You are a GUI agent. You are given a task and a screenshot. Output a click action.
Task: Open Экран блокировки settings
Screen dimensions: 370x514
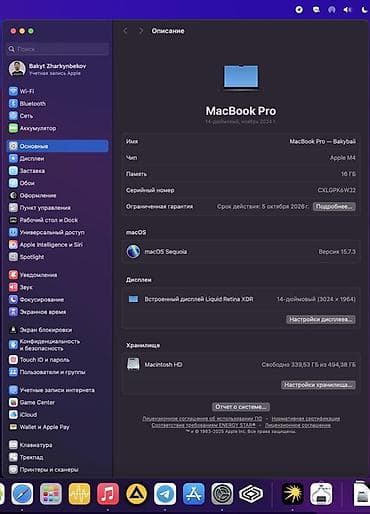(x=57, y=330)
